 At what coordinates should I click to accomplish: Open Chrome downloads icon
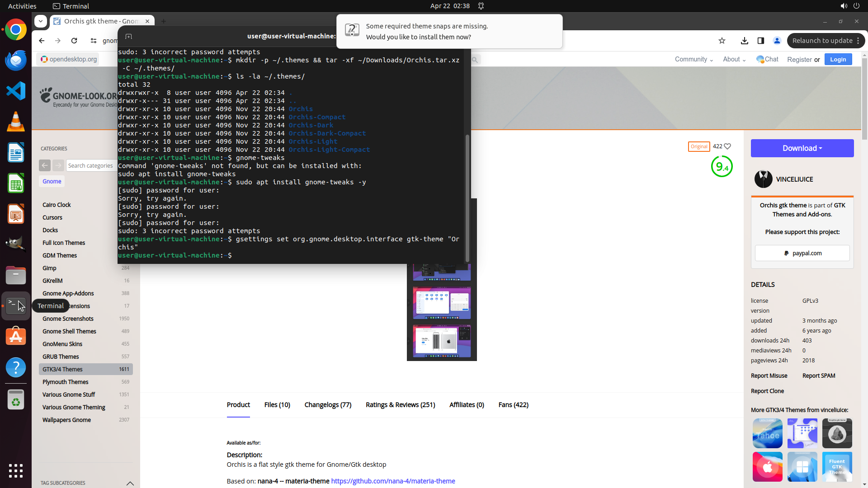click(745, 41)
